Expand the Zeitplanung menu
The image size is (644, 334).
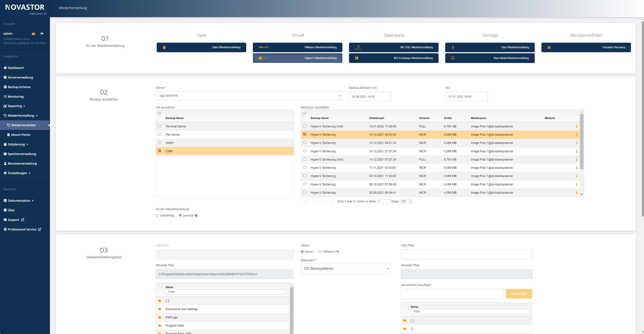coord(16,144)
